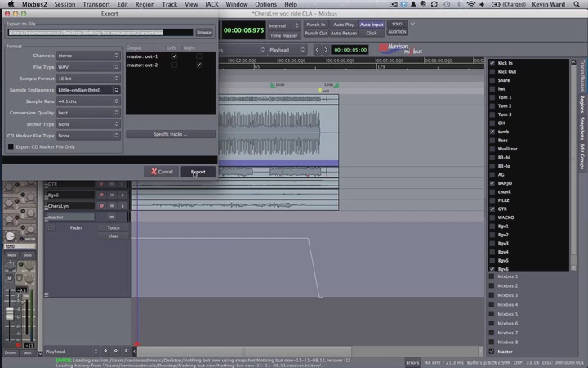Open the Region menu
The width and height of the screenshot is (588, 368).
tap(145, 4)
